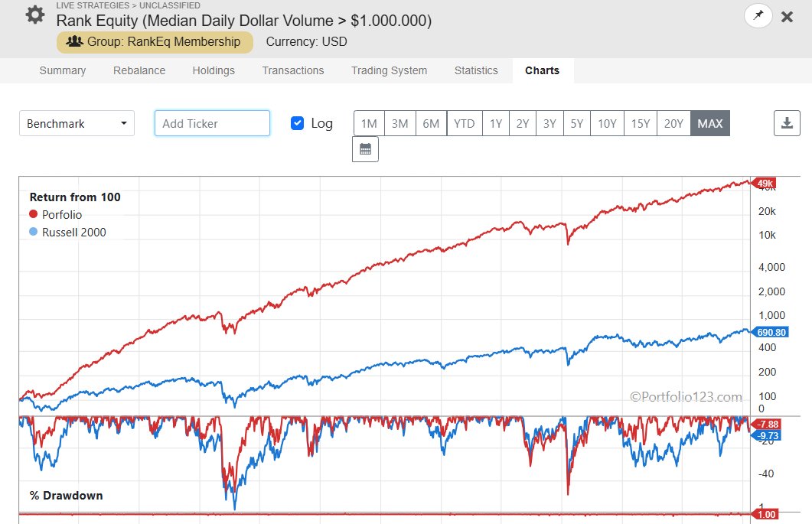Screen dimensions: 812x524
Task: Click the chart download icon
Action: (787, 123)
